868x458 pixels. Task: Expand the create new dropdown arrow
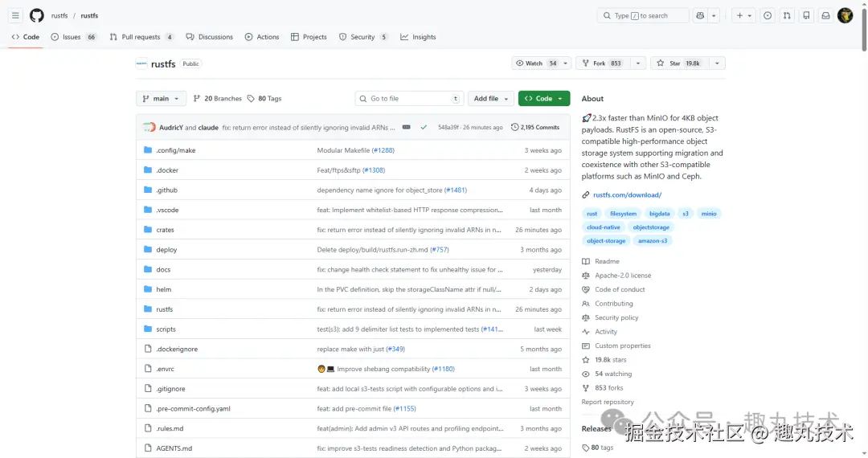(750, 15)
